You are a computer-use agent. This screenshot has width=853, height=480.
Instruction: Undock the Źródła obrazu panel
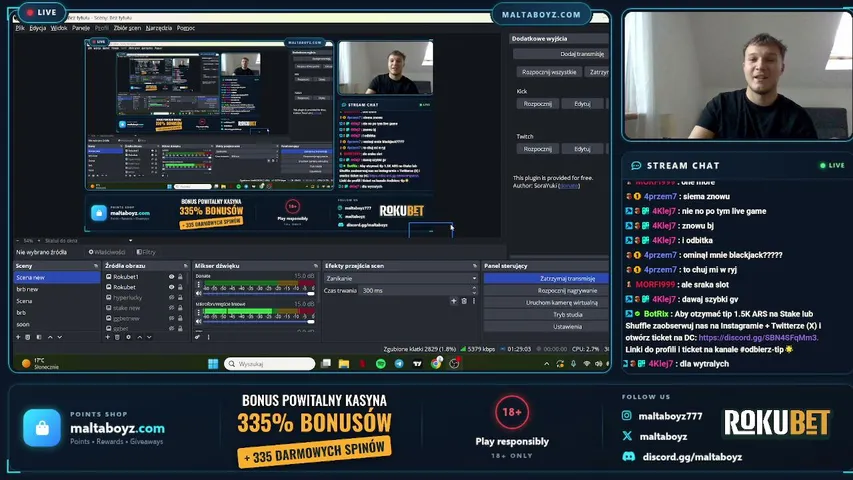point(186,266)
